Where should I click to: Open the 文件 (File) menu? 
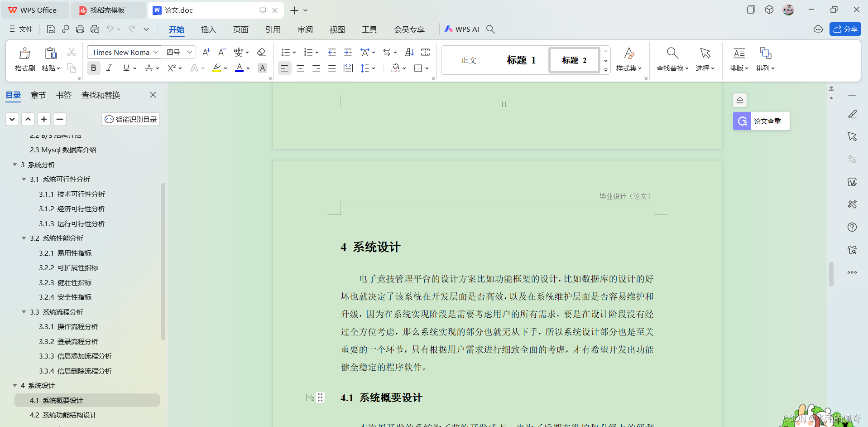click(21, 29)
